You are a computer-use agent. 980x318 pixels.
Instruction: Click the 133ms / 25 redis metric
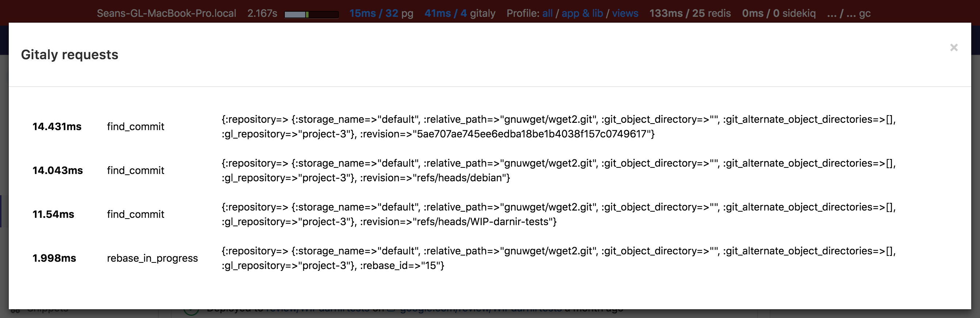pyautogui.click(x=689, y=13)
